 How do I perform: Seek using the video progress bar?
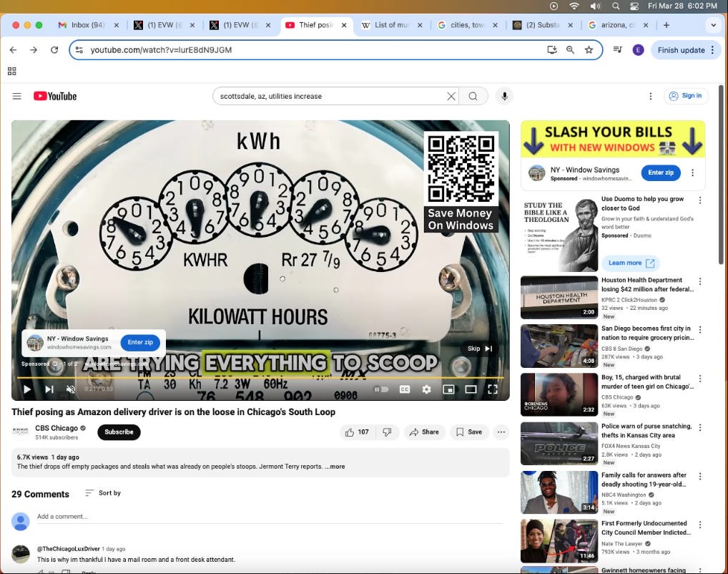tap(260, 377)
